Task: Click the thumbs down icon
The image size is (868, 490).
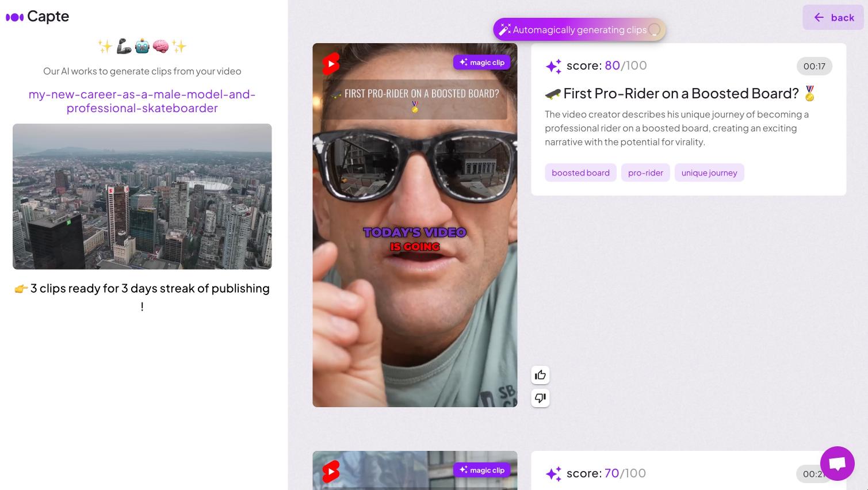Action: click(x=540, y=398)
